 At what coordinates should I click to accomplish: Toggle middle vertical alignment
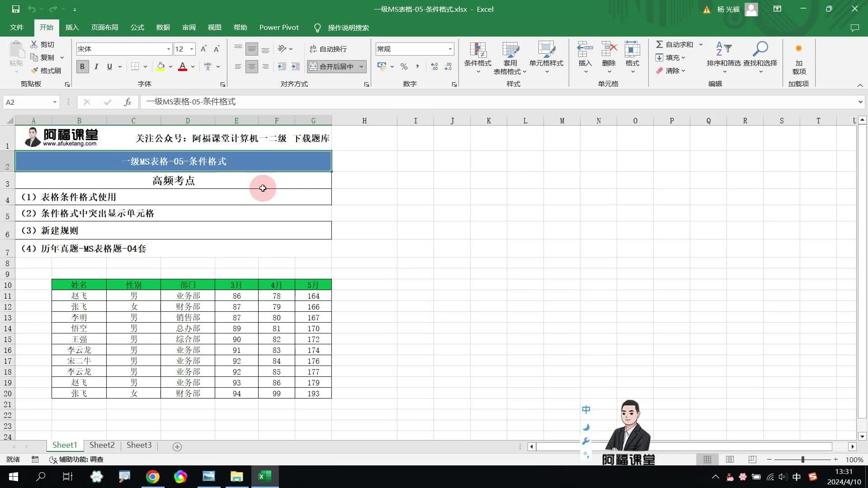252,49
